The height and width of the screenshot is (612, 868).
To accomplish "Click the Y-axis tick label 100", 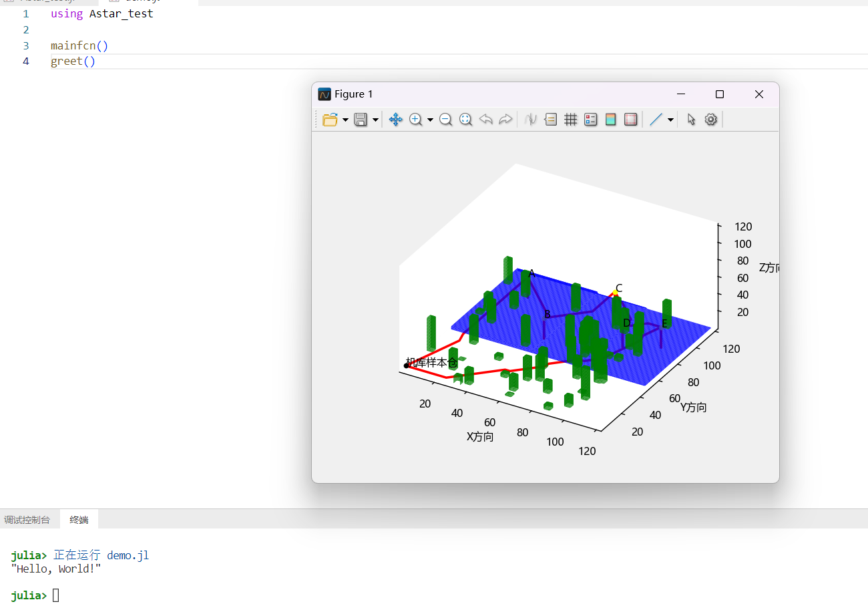I will 712,365.
